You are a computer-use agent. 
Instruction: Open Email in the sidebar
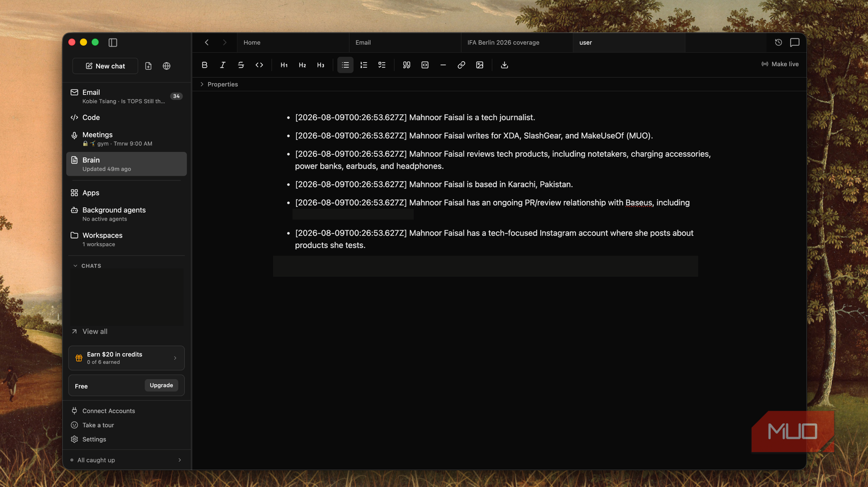tap(126, 96)
